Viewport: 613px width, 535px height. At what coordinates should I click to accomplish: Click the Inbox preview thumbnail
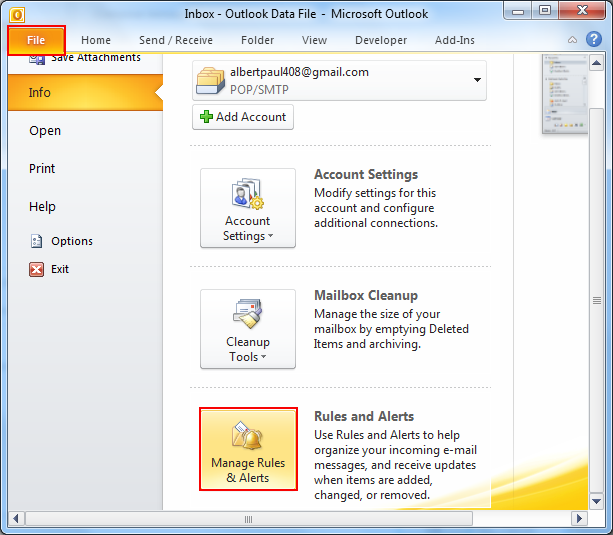click(x=565, y=94)
